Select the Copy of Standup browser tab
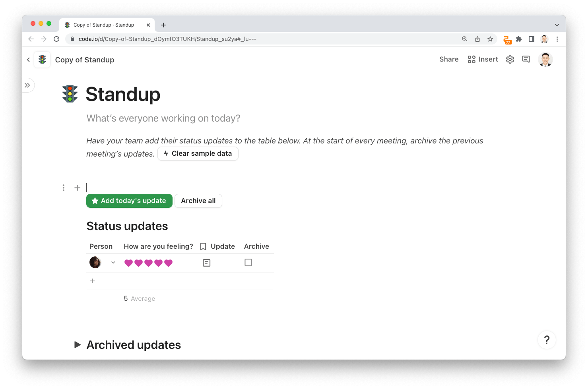Viewport: 588px width, 389px height. point(104,25)
